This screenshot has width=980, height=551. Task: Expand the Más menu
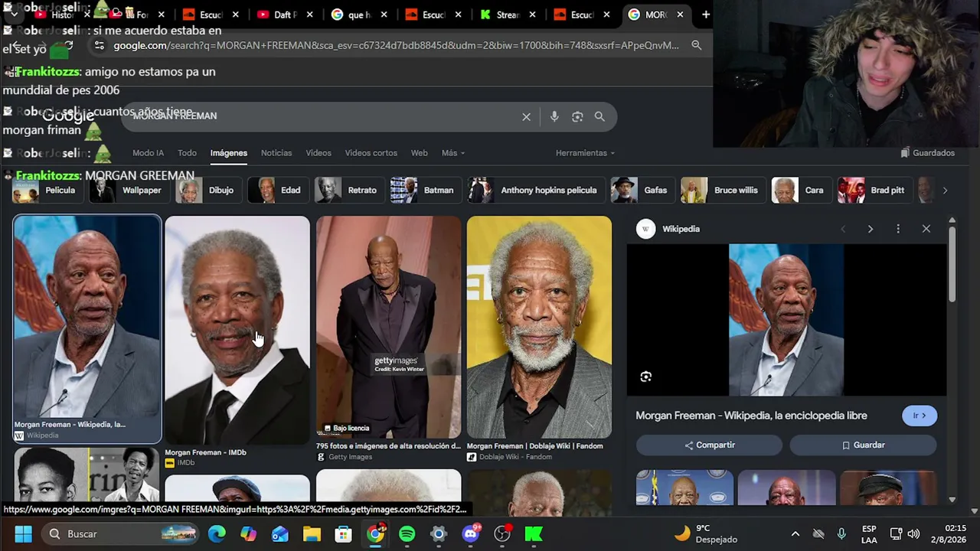point(453,153)
